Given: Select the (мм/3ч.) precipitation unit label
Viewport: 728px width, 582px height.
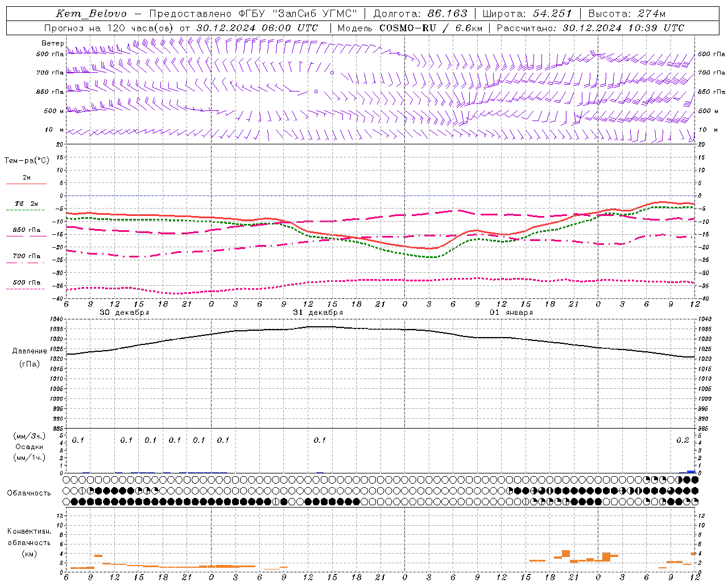Looking at the screenshot, I should click(x=30, y=436).
